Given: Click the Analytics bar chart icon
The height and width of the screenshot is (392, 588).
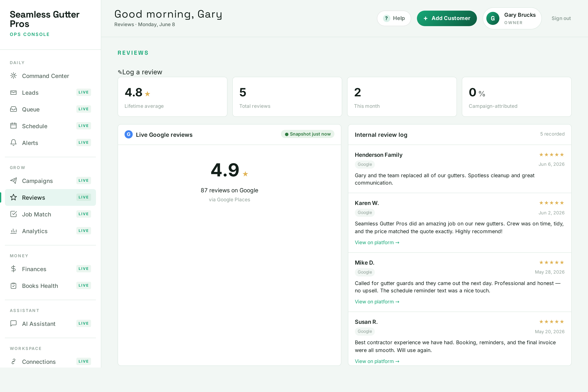Looking at the screenshot, I should [13, 231].
